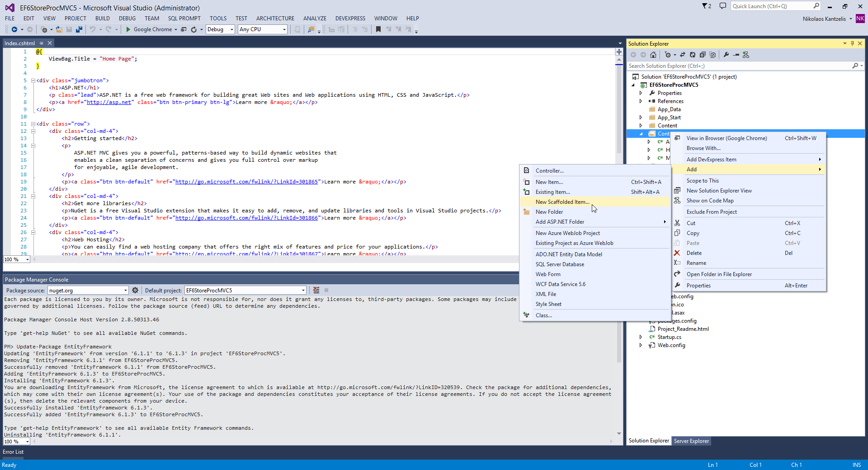Viewport: 868px width, 470px height.
Task: Open the nuget.org package source dropdown
Action: click(125, 290)
